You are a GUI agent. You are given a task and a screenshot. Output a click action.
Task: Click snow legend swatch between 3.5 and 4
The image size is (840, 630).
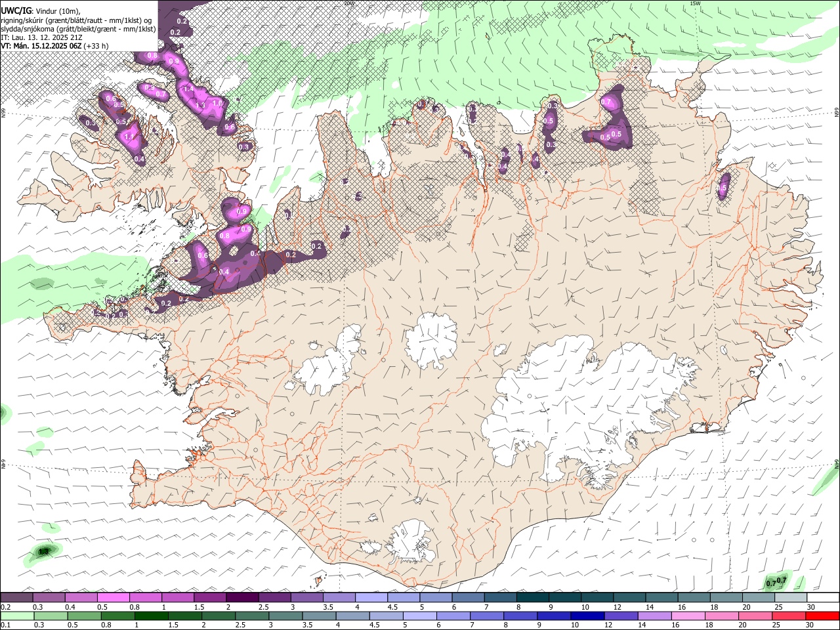339,597
